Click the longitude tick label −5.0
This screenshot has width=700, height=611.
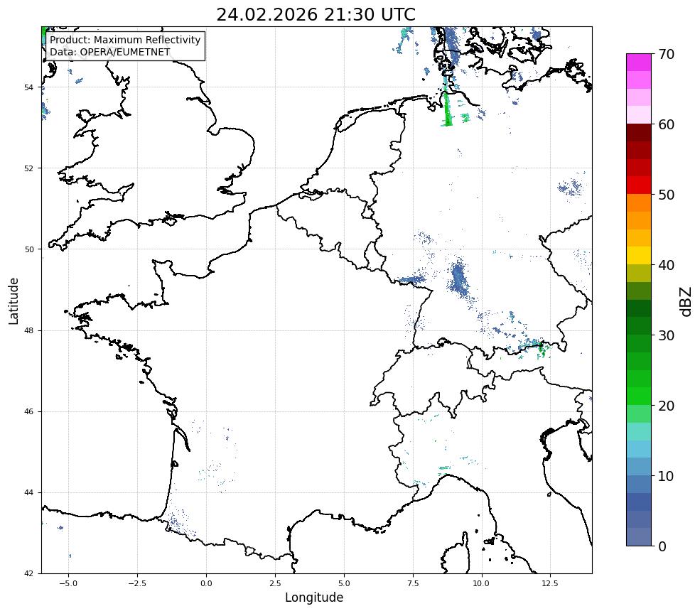coord(68,583)
